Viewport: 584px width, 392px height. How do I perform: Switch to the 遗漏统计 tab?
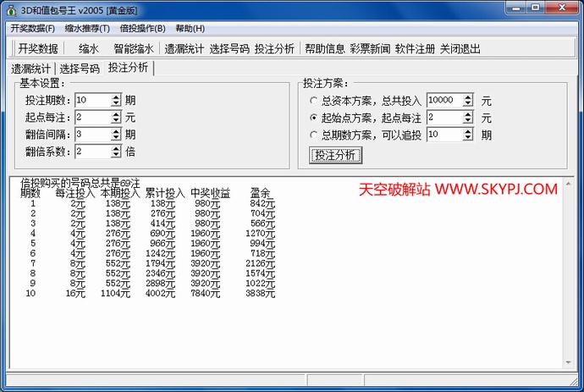pos(30,69)
